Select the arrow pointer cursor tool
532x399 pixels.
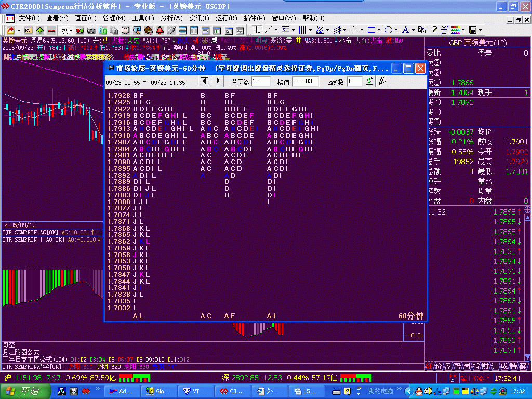[x=258, y=30]
